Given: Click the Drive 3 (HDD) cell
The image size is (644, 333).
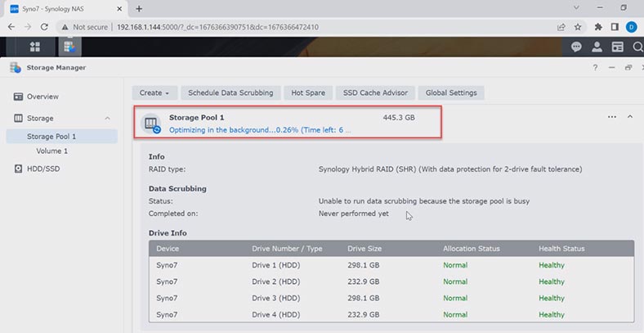Looking at the screenshot, I should coord(276,298).
